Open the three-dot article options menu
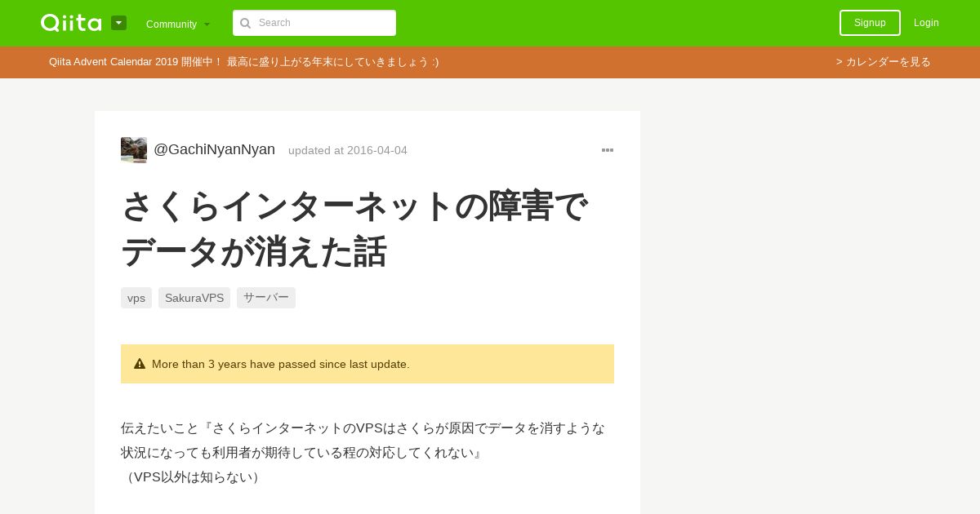Image resolution: width=980 pixels, height=514 pixels. (x=608, y=150)
